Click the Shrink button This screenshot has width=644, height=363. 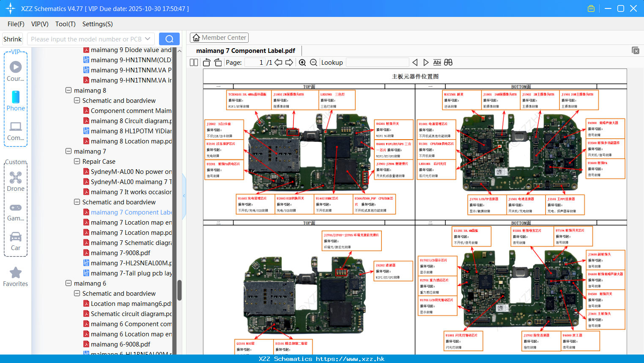[13, 39]
